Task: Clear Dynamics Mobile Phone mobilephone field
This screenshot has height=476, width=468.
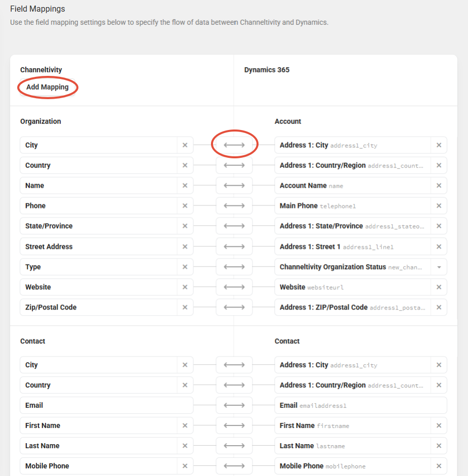Action: 439,466
